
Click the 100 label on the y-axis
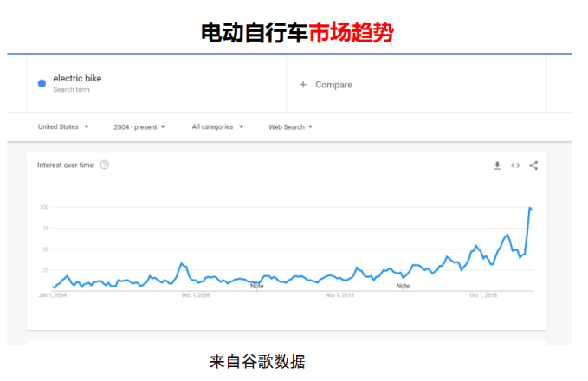pyautogui.click(x=43, y=207)
